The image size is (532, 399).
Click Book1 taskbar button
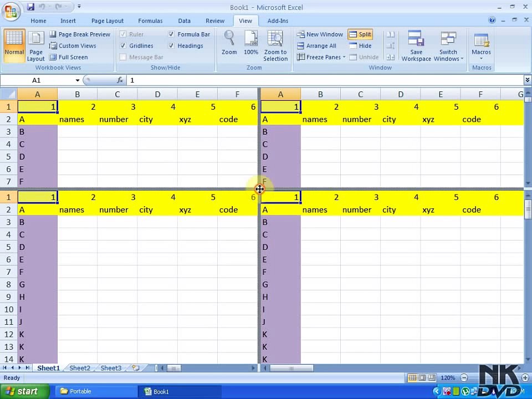(180, 392)
